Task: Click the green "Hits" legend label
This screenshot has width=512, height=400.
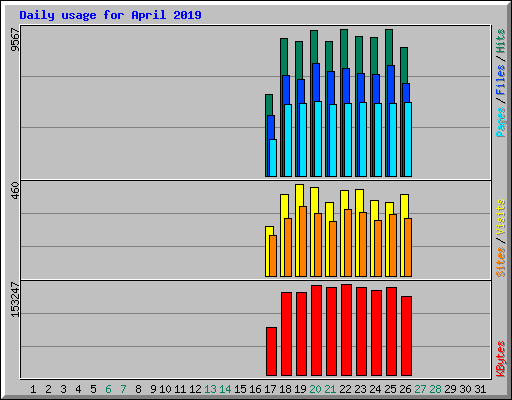Action: click(500, 41)
